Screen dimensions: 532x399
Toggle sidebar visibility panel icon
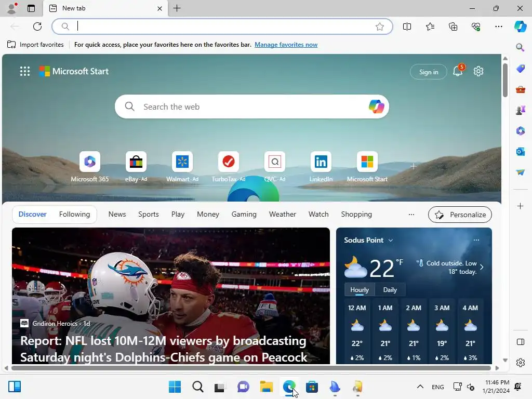(520, 342)
